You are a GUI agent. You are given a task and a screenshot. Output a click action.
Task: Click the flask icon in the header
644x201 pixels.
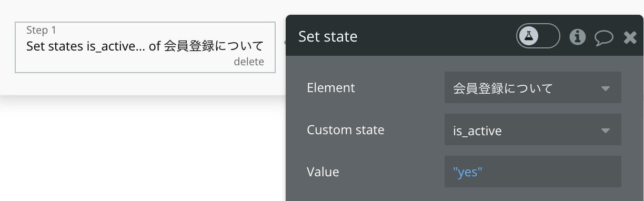click(x=529, y=36)
